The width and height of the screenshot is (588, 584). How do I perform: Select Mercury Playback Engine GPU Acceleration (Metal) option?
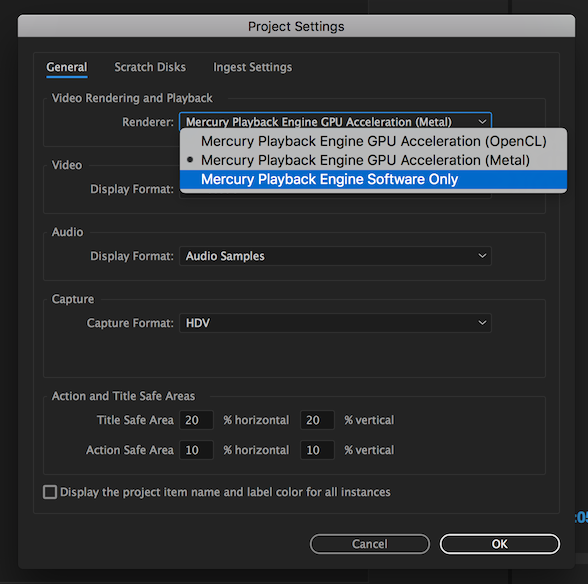click(374, 161)
